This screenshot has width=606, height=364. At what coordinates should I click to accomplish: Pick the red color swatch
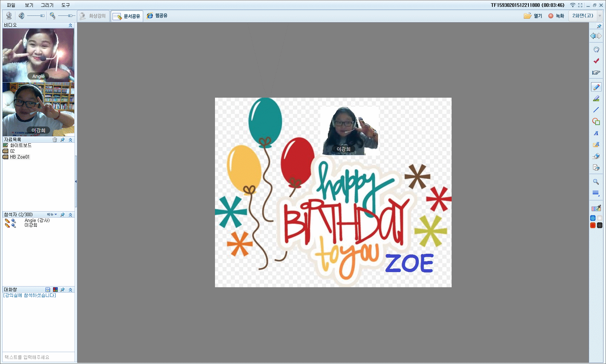tap(593, 225)
